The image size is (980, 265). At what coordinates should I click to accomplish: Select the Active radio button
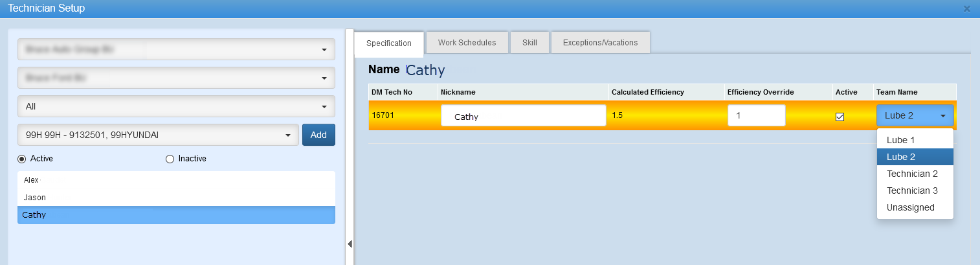(22, 159)
